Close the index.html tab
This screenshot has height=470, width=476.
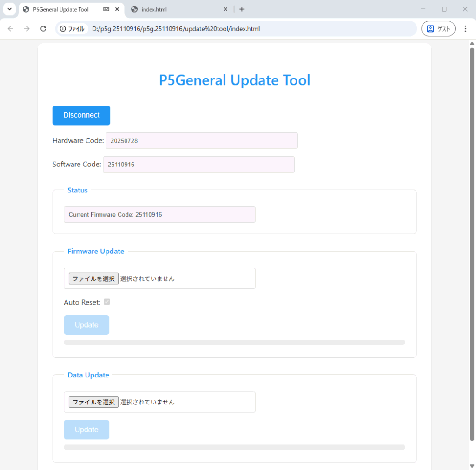point(225,9)
